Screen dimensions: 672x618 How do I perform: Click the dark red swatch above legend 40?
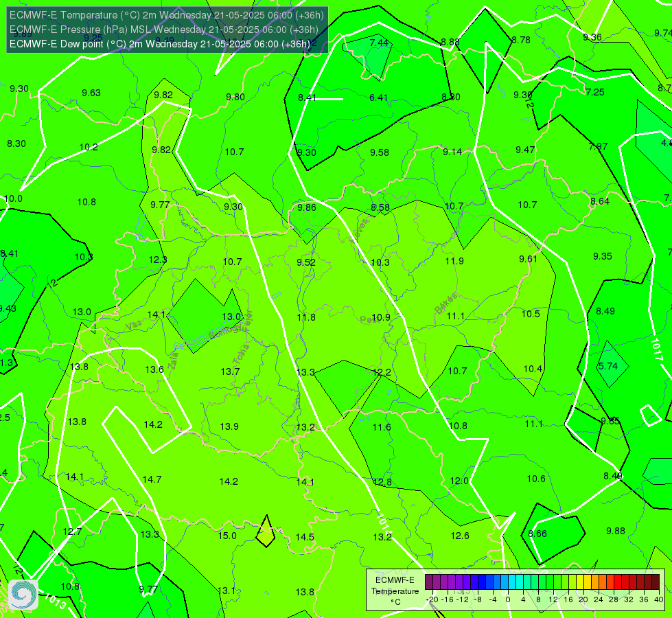(x=656, y=582)
